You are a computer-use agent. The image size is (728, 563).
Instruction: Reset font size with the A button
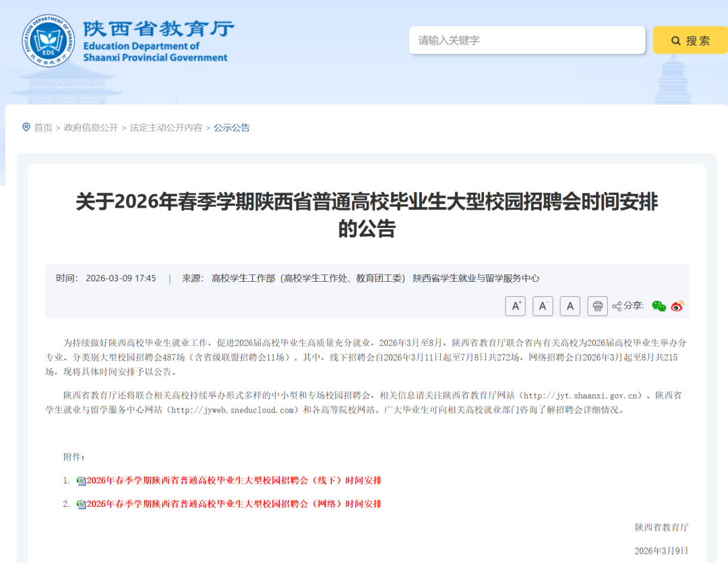pyautogui.click(x=570, y=305)
